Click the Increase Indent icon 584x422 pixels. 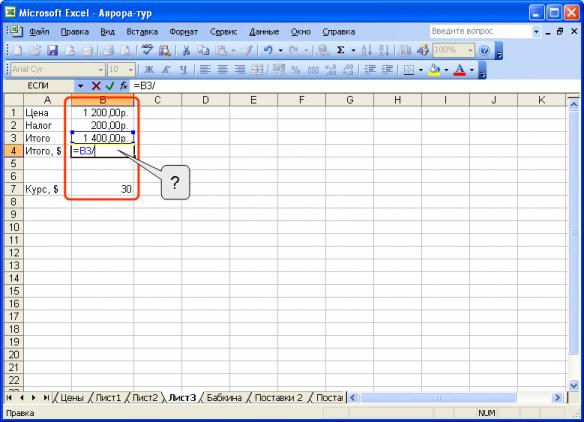click(x=387, y=69)
